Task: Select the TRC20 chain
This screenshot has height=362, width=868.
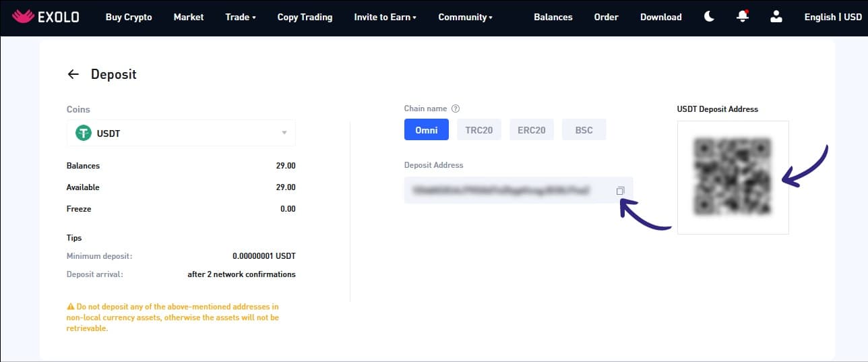Action: (x=479, y=130)
